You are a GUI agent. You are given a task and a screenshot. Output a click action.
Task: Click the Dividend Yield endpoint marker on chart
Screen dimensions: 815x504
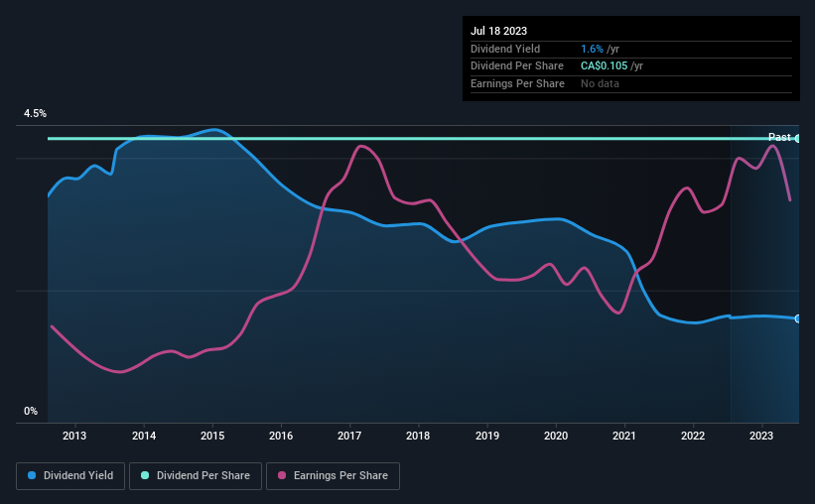(798, 318)
